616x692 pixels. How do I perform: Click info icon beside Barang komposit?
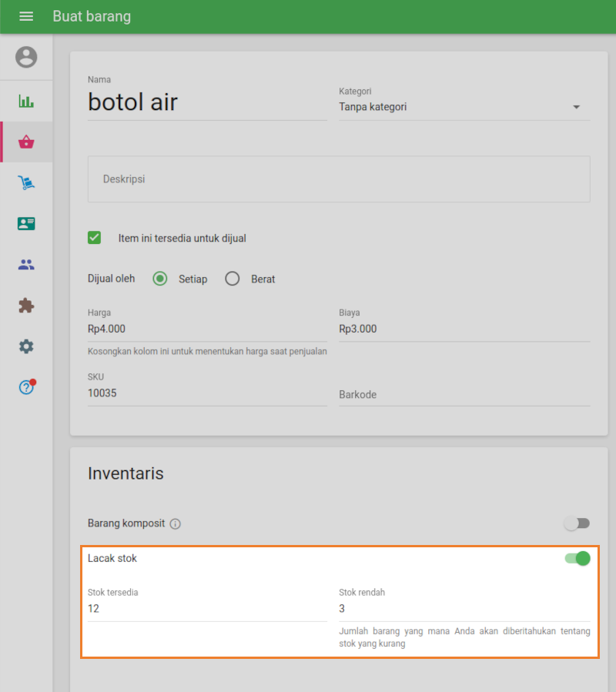pos(176,524)
